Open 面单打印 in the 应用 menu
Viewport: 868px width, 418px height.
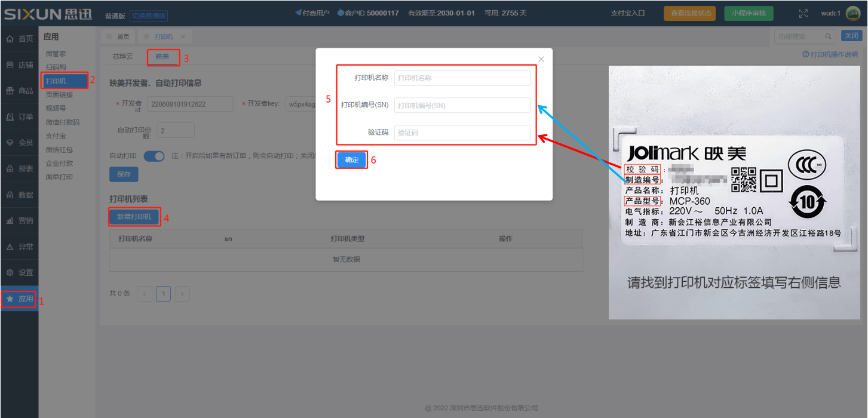59,177
